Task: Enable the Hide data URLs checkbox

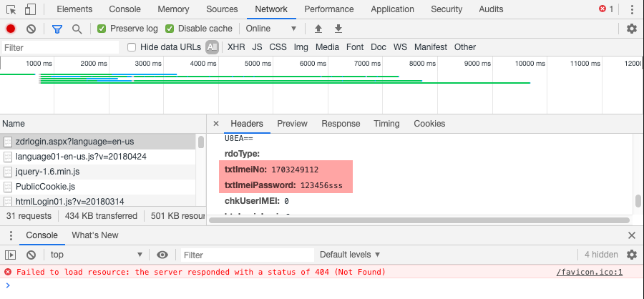Action: click(132, 47)
